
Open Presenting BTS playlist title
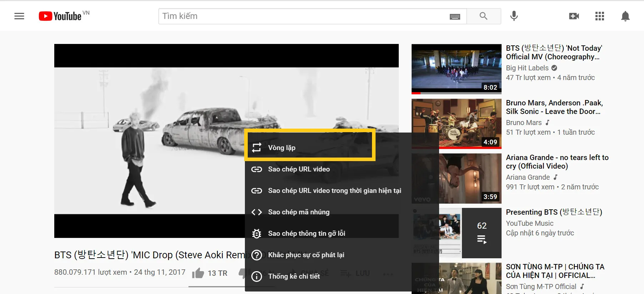[554, 212]
